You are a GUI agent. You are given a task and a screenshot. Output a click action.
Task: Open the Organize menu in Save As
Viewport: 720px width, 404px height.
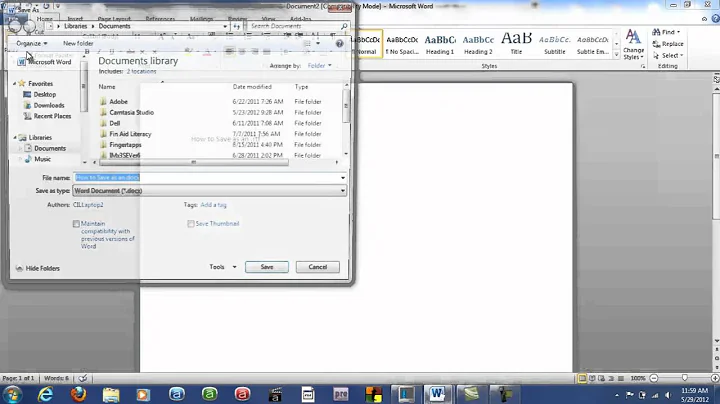[32, 43]
